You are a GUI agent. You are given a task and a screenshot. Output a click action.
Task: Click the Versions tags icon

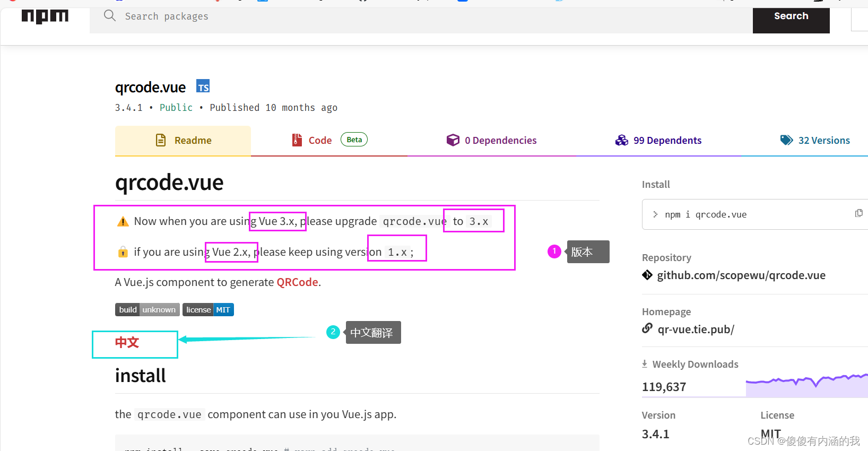point(787,140)
